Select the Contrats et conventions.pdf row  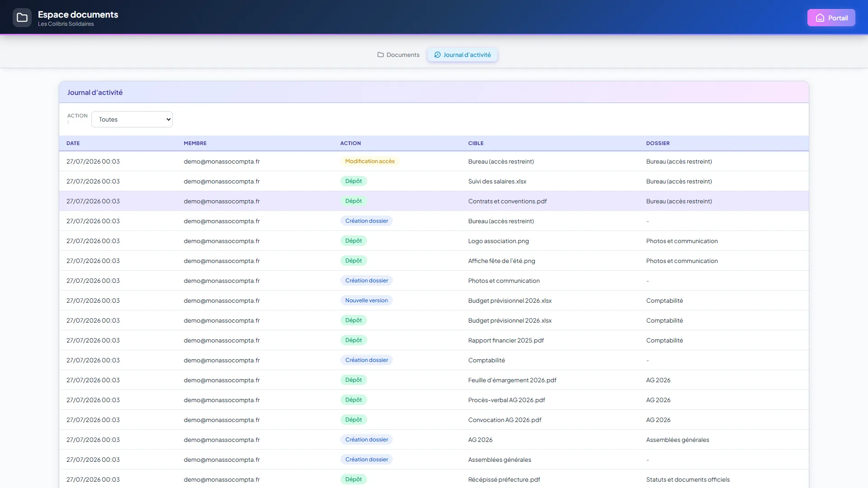[x=434, y=201]
